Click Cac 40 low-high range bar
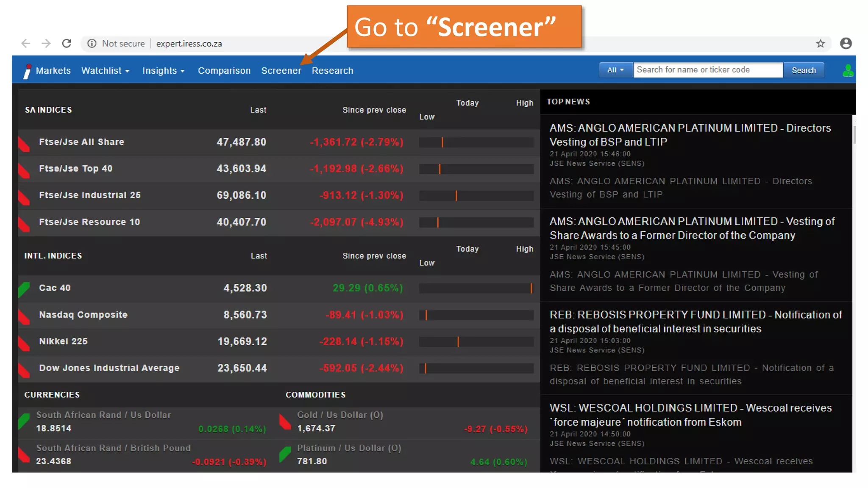The height and width of the screenshot is (488, 868). (476, 288)
